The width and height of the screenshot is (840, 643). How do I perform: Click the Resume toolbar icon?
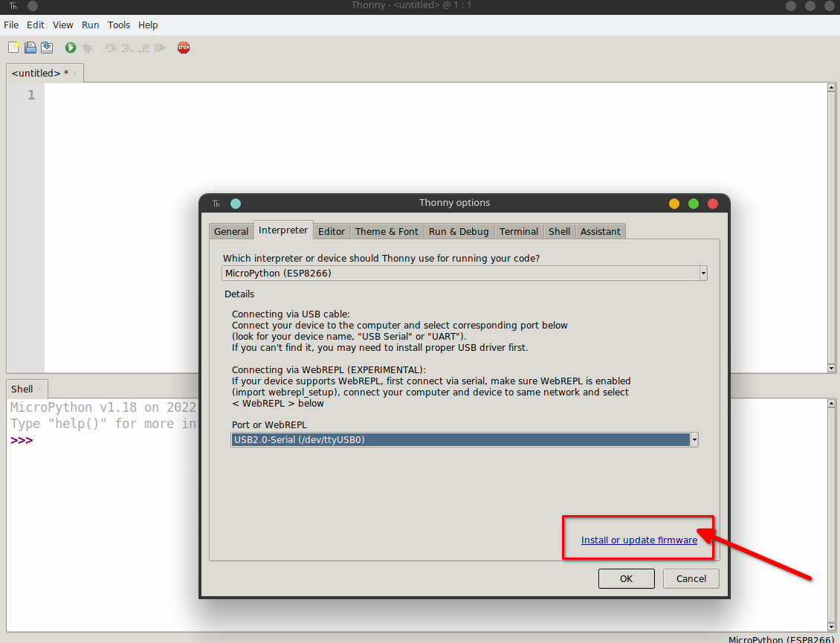(160, 48)
